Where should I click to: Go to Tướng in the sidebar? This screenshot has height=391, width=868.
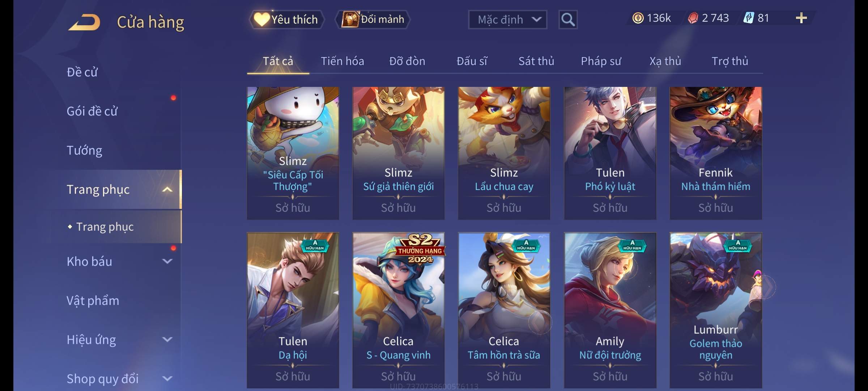coord(84,150)
